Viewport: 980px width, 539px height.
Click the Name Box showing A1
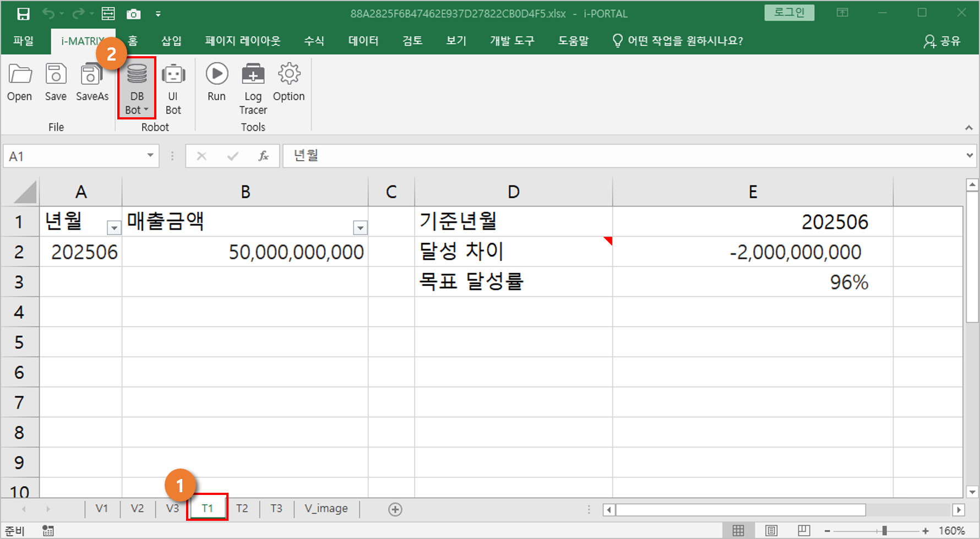tap(74, 156)
